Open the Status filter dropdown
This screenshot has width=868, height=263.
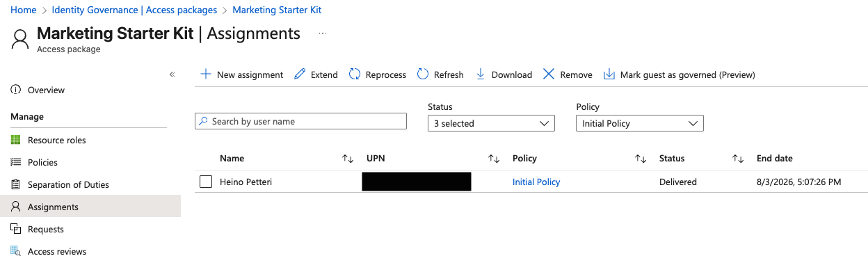pyautogui.click(x=491, y=123)
